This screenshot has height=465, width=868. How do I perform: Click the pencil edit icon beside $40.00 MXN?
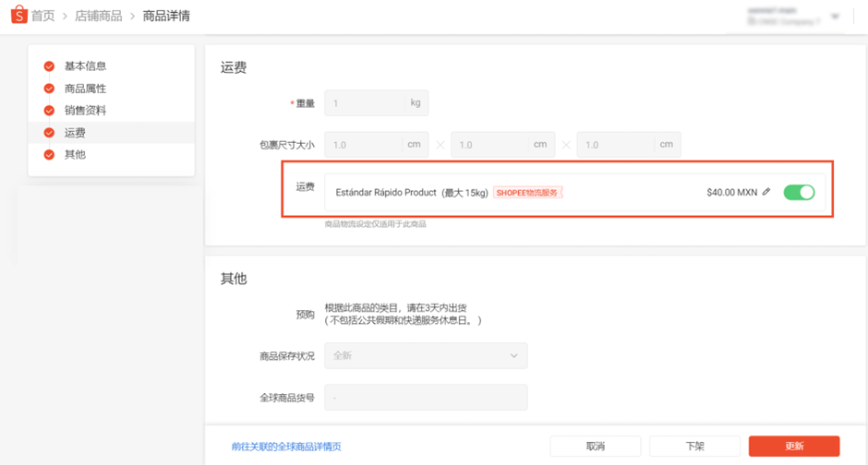766,192
